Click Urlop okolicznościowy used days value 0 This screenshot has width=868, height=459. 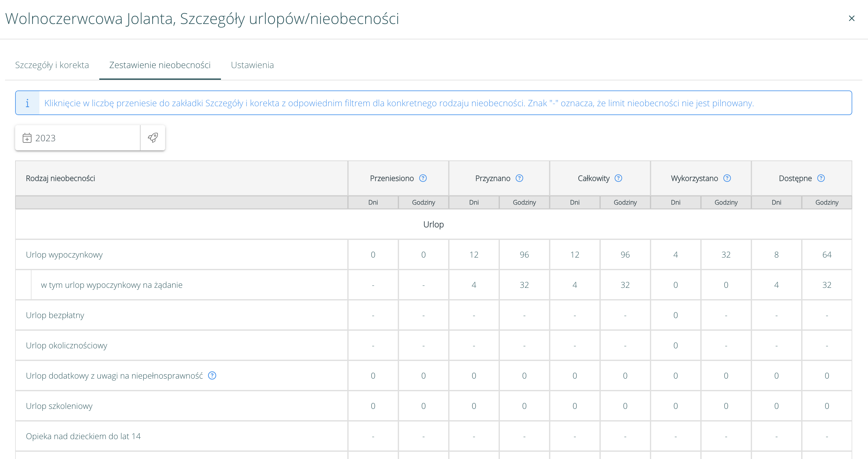[x=675, y=346]
